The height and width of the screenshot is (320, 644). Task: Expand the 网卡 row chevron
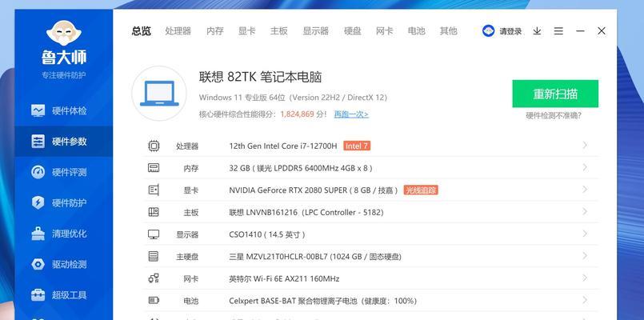[585, 278]
